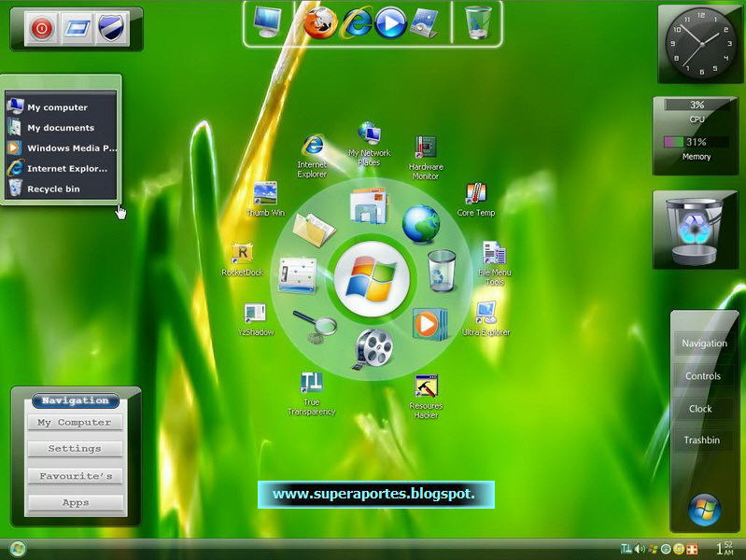Open Hardware Monitor shortcut
Screen dimensions: 746x560
pyautogui.click(x=426, y=158)
